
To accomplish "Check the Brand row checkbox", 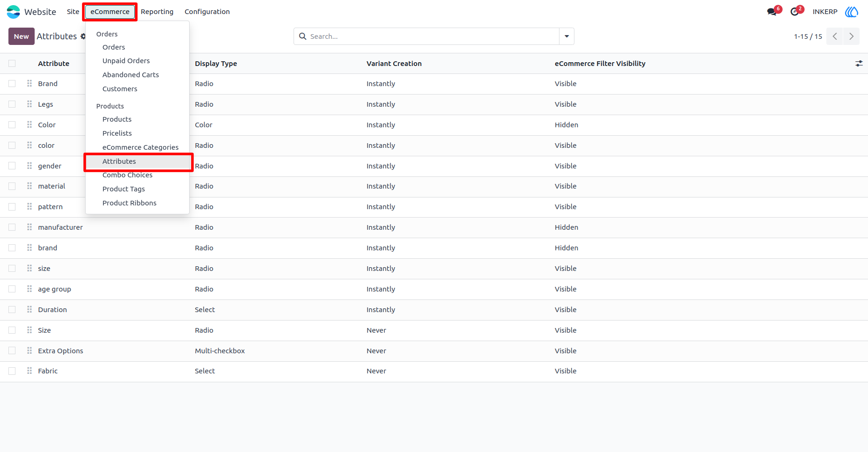I will (x=12, y=84).
